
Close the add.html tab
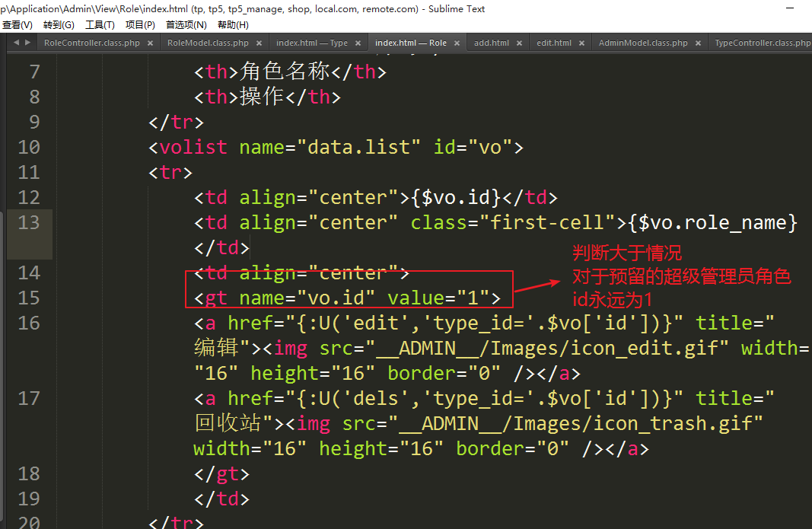tap(517, 43)
